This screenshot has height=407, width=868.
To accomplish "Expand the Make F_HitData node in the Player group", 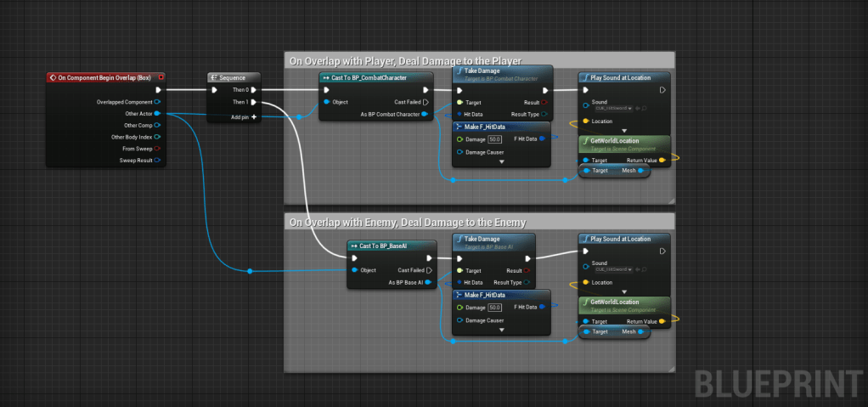I will click(x=502, y=161).
